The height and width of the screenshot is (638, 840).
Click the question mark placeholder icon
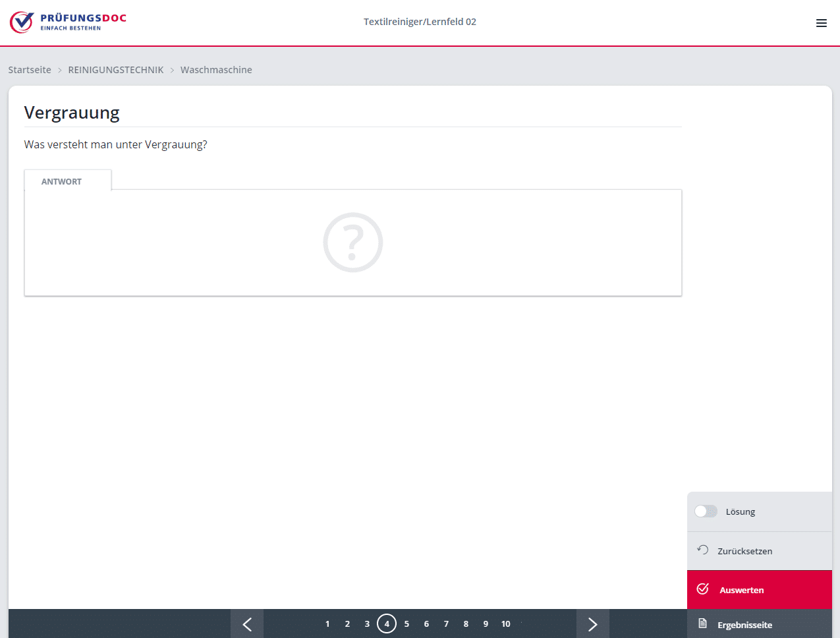click(x=352, y=243)
